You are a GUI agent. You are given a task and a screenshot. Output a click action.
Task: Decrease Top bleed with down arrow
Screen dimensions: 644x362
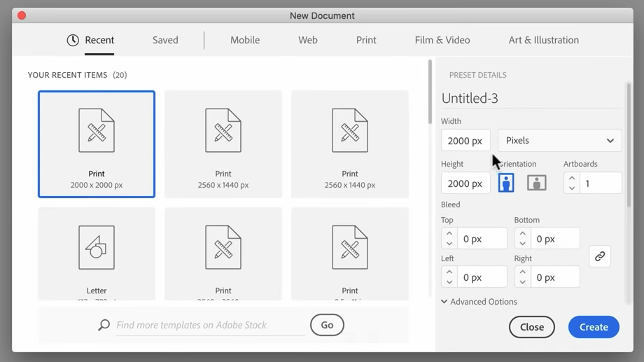click(449, 244)
